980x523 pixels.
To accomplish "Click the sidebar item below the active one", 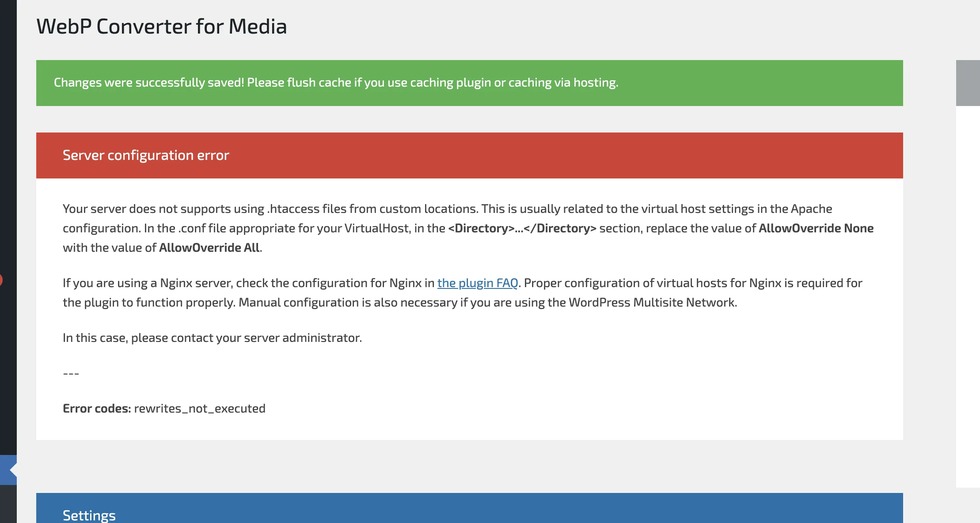I will pos(8,504).
